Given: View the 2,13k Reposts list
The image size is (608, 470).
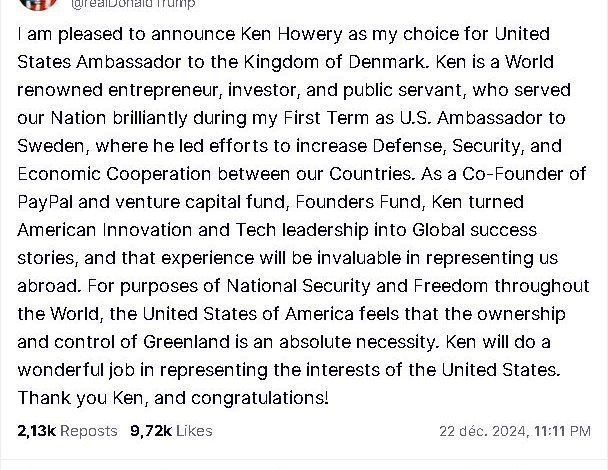Looking at the screenshot, I should 67,431.
